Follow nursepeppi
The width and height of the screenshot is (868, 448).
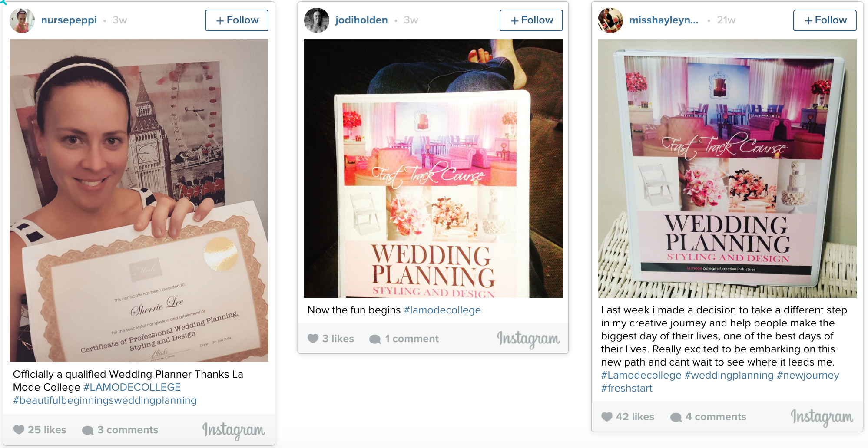point(237,20)
